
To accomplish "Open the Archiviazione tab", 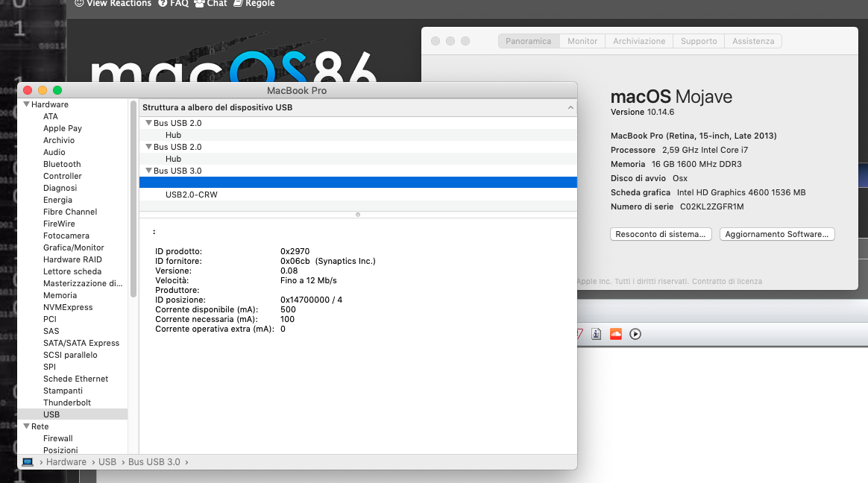I will pos(639,41).
